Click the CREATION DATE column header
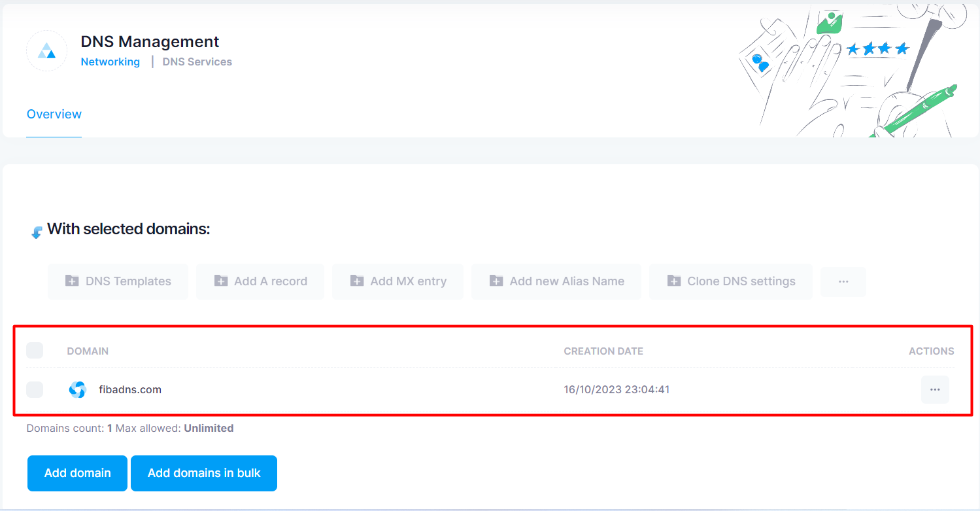Screen dimensions: 980x511 [x=603, y=351]
